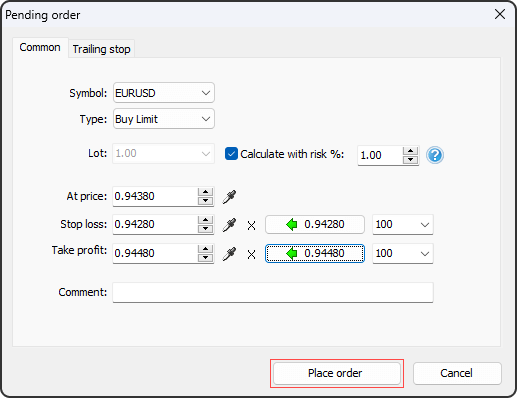Clear Stop loss value with X icon
Screen dimensions: 517x398
251,226
